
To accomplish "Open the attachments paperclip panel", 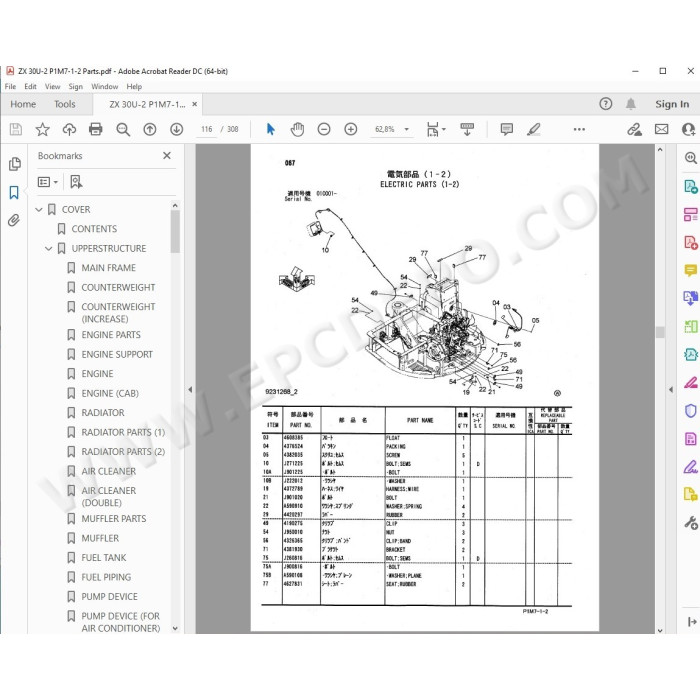I will point(14,220).
